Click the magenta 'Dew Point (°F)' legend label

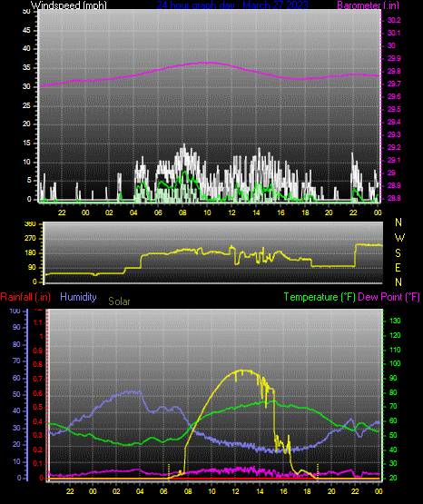click(389, 297)
